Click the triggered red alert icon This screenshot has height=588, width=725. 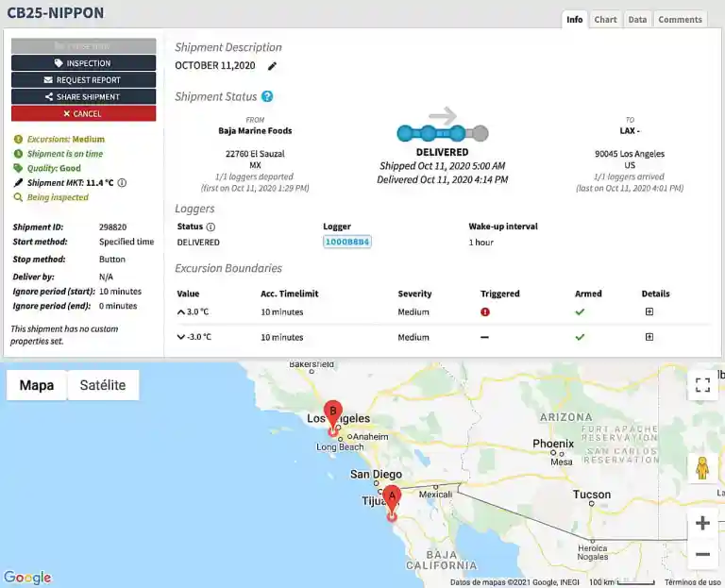click(484, 311)
